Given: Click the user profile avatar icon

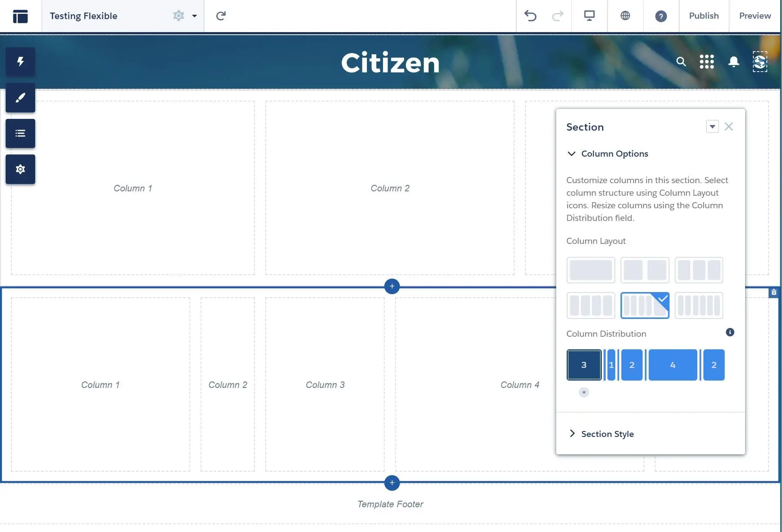Looking at the screenshot, I should pos(760,62).
